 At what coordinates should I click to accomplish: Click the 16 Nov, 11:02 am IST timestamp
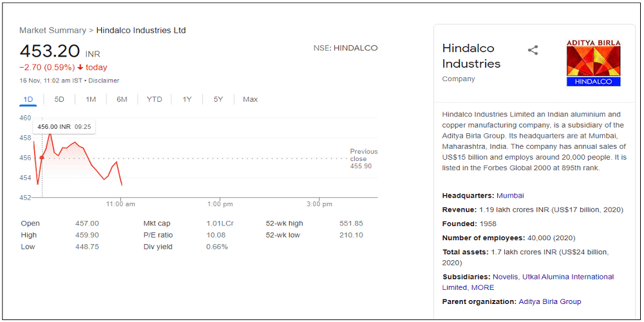[50, 80]
